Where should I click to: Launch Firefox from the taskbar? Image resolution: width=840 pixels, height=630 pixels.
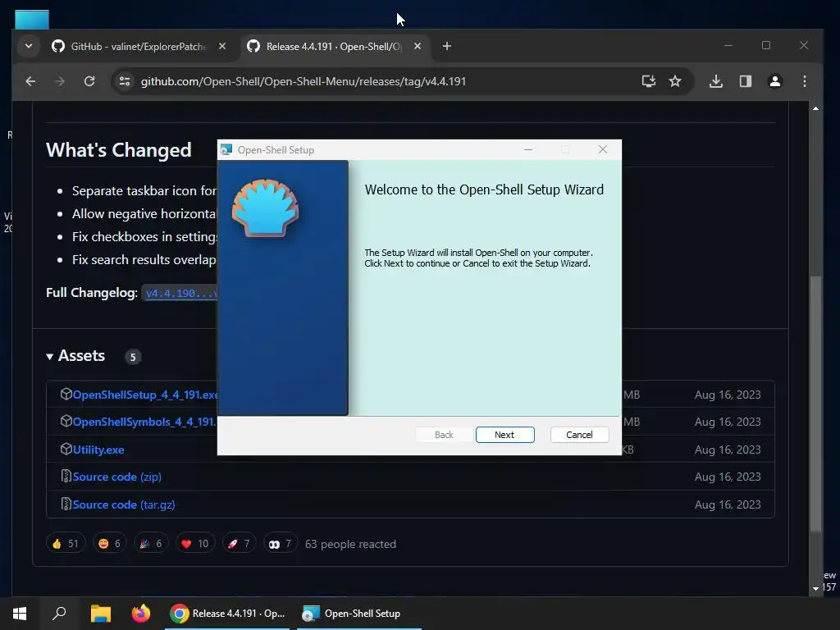(x=141, y=614)
